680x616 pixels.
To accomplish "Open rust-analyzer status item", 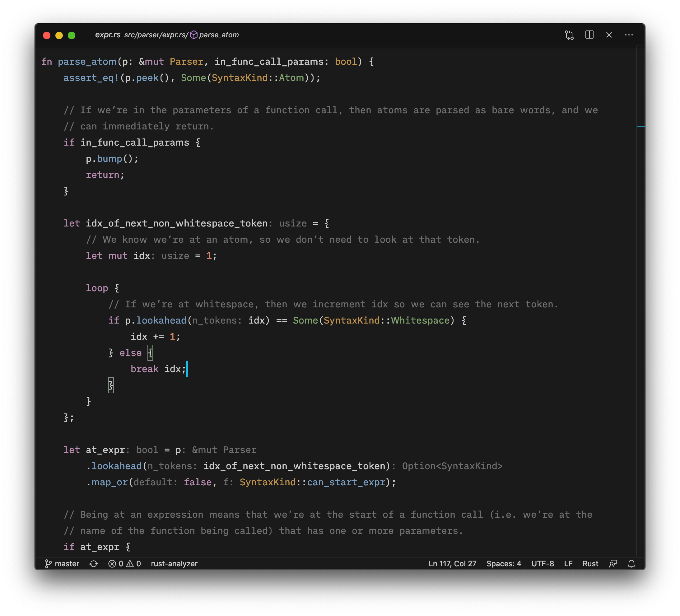I will 174,564.
